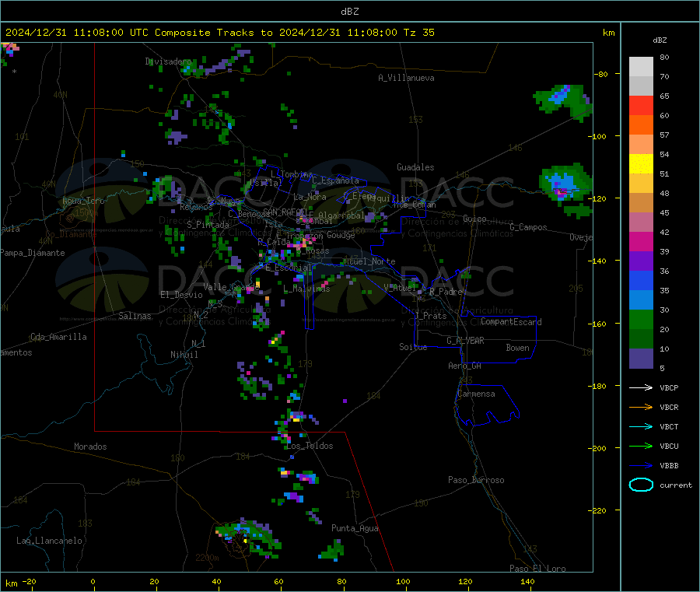This screenshot has width=700, height=592.
Task: Click the radar echo cluster east of Punta_Agua
Action: [x=331, y=550]
